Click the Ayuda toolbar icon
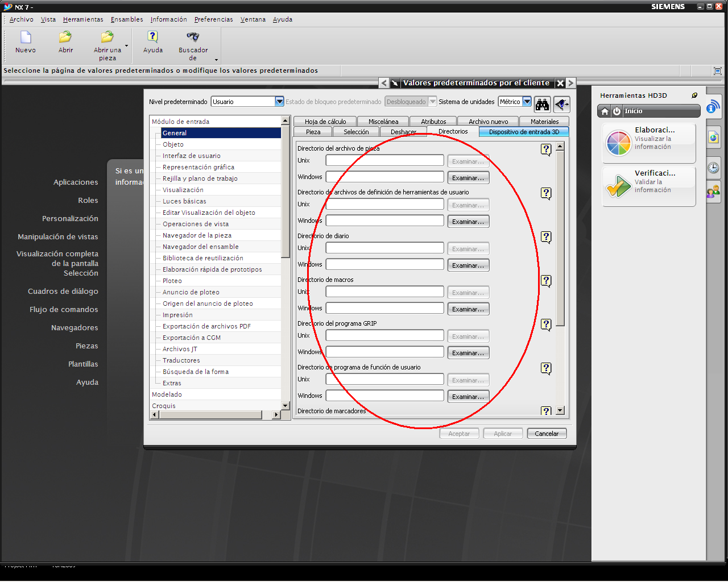Viewport: 728px width, 582px height. pyautogui.click(x=152, y=37)
